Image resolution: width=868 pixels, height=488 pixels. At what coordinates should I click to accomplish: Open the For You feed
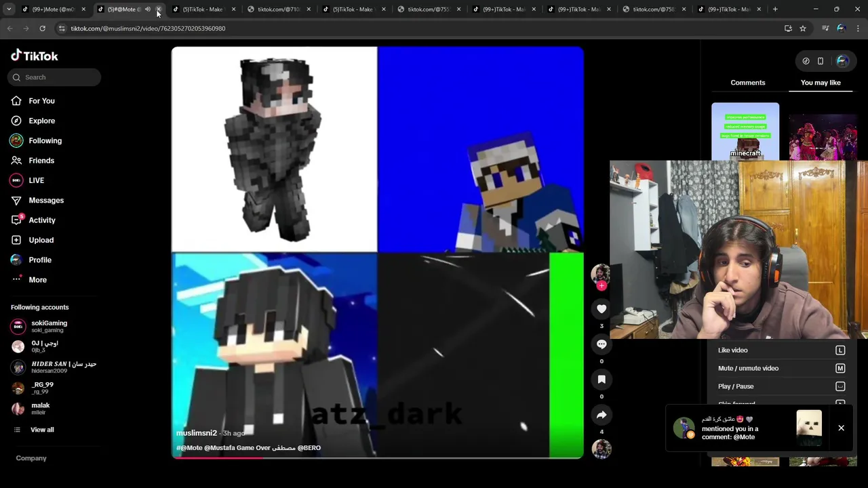[x=41, y=101]
